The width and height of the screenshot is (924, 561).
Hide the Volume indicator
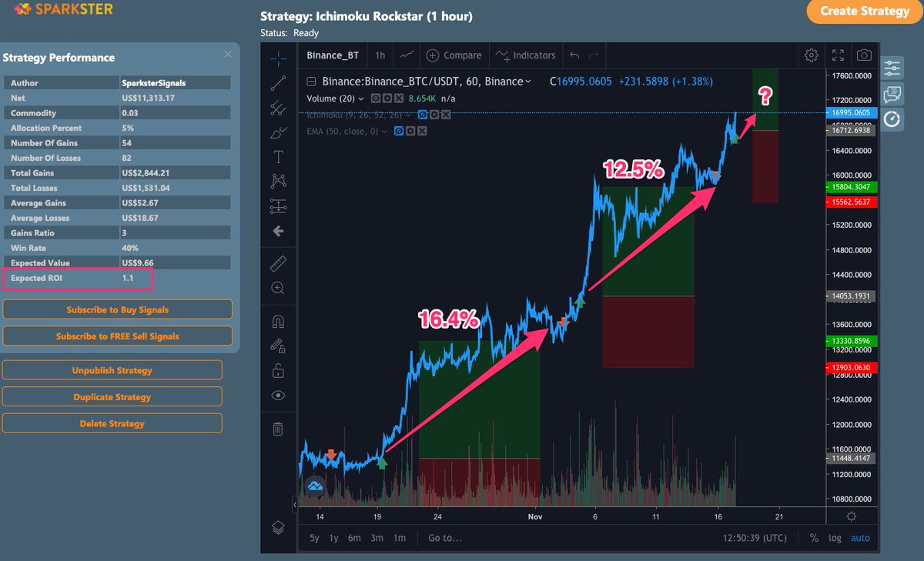376,99
